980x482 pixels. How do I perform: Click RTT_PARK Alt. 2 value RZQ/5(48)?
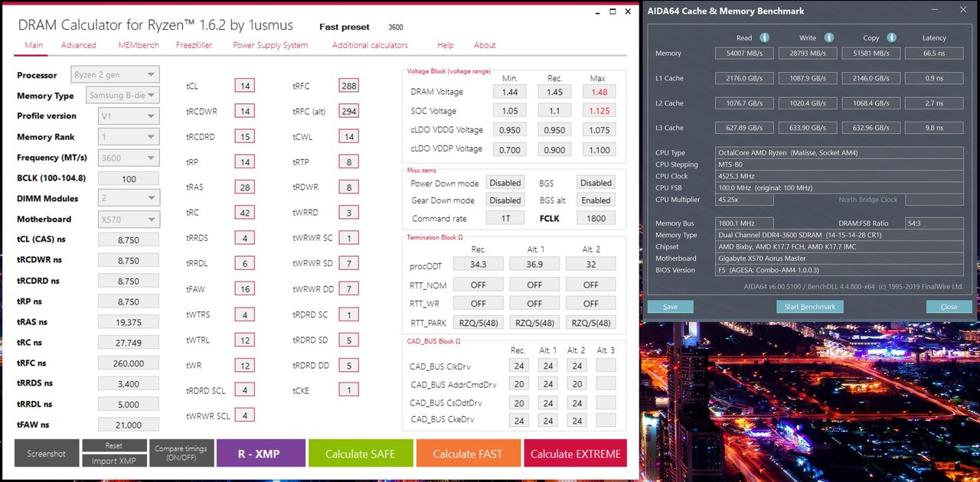pos(591,323)
